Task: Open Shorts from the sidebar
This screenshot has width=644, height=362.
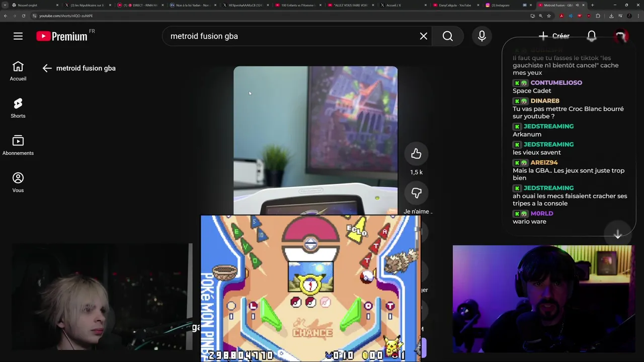Action: tap(18, 109)
